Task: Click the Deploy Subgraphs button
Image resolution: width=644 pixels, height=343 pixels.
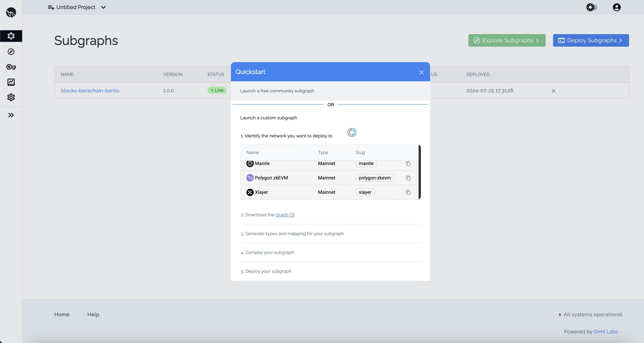Action: point(591,41)
